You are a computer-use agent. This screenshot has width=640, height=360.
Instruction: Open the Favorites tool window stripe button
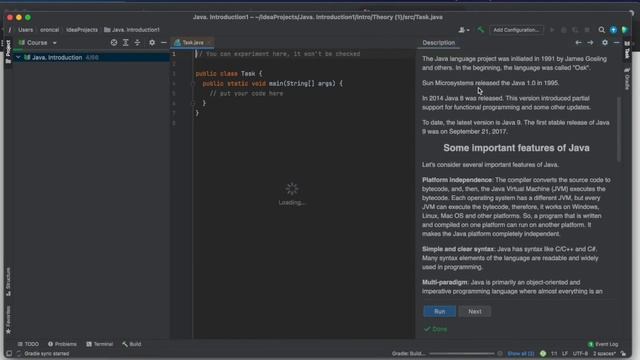[x=8, y=320]
